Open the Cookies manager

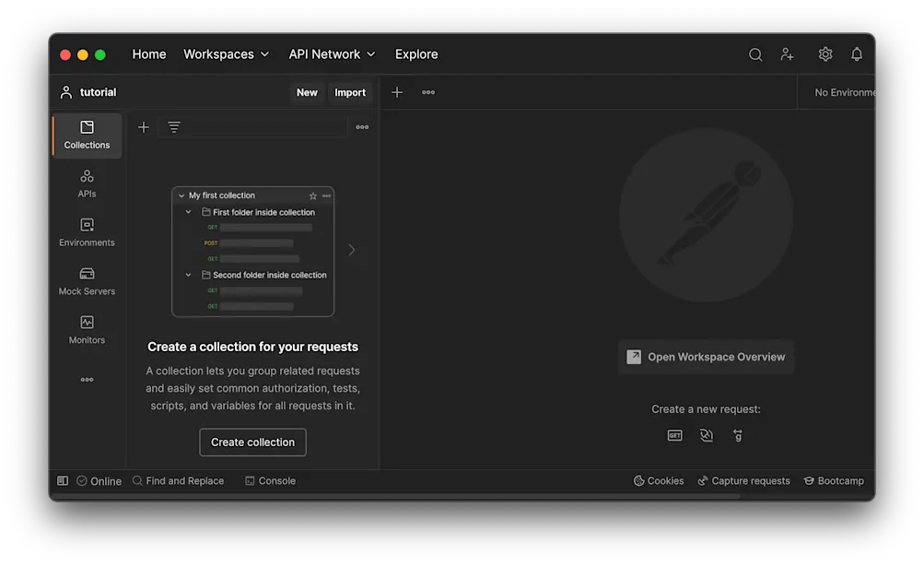click(x=658, y=480)
